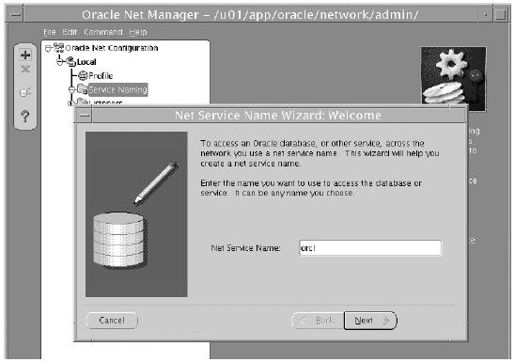Click the gear and discs image thumbnail

click(x=453, y=79)
